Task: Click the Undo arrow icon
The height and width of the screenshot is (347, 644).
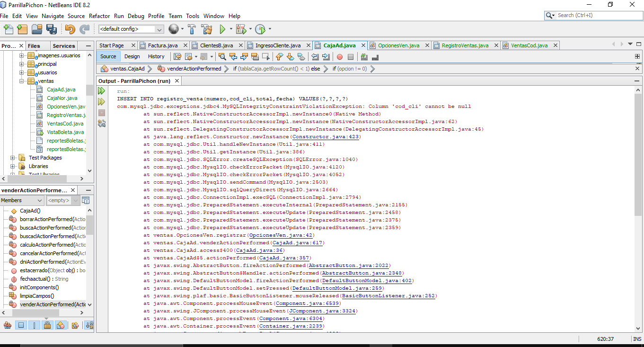Action: 70,29
